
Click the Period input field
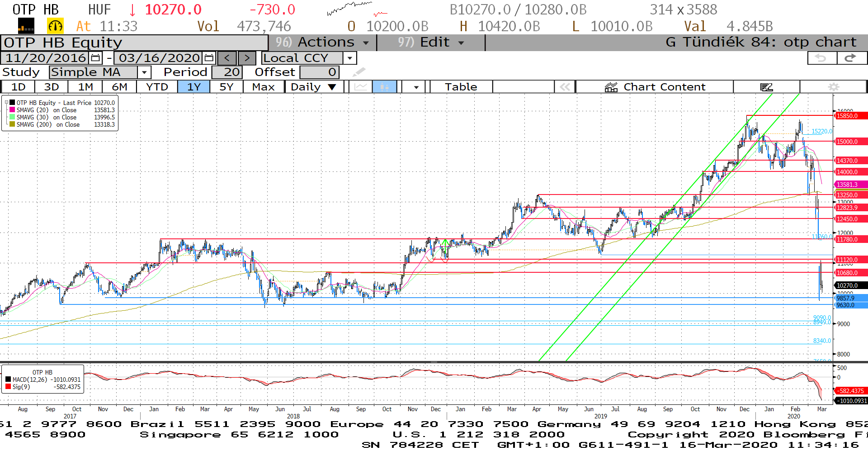click(x=227, y=72)
